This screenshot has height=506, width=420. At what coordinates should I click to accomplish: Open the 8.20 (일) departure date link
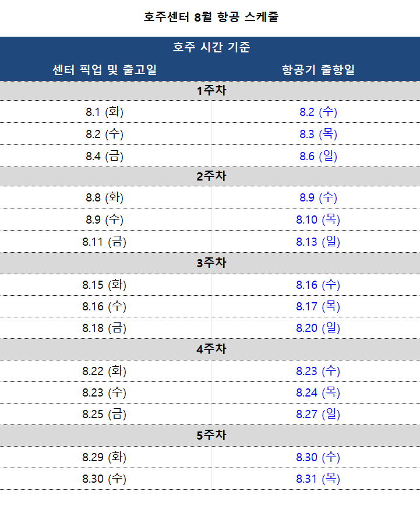coord(318,328)
